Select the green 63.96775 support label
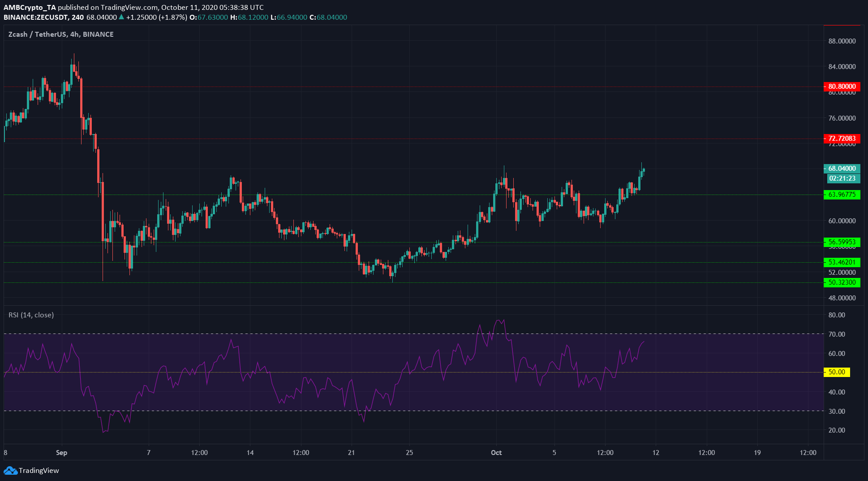This screenshot has height=481, width=868. point(842,195)
